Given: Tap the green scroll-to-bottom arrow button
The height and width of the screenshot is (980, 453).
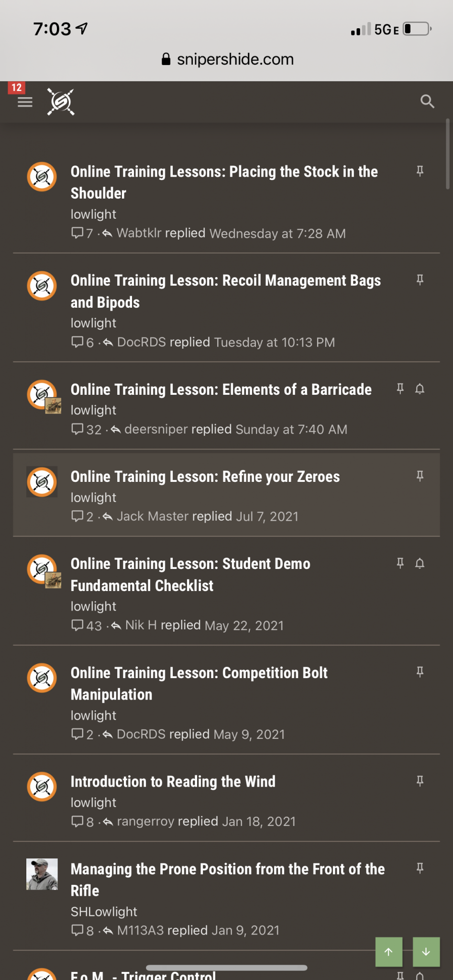Looking at the screenshot, I should (426, 952).
